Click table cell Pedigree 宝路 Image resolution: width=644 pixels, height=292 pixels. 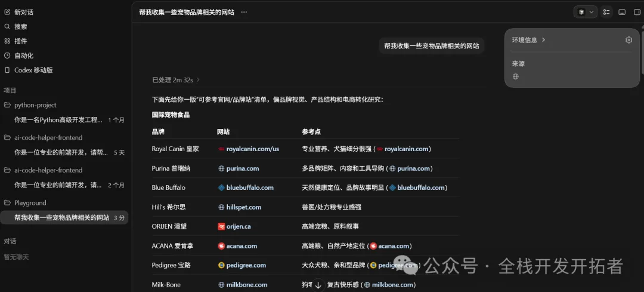pos(171,265)
